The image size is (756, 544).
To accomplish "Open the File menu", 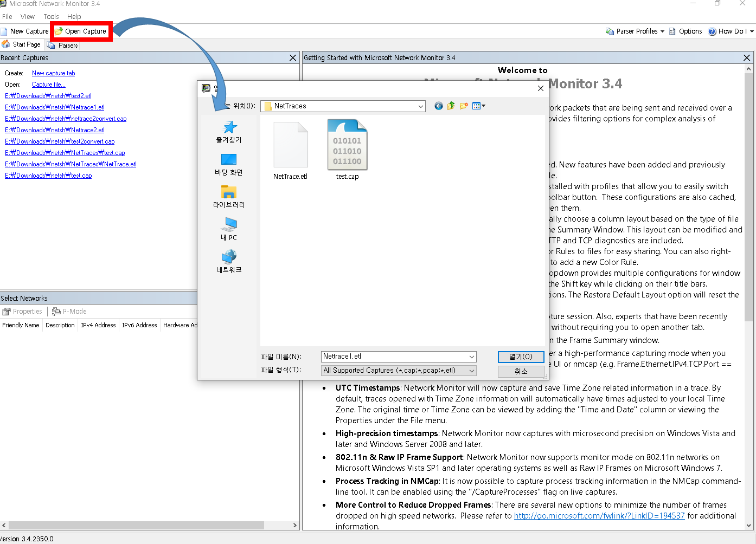I will [7, 17].
